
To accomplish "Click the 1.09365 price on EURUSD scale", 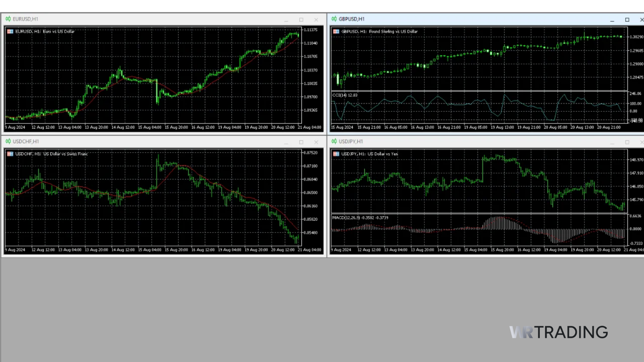I will pos(311,110).
